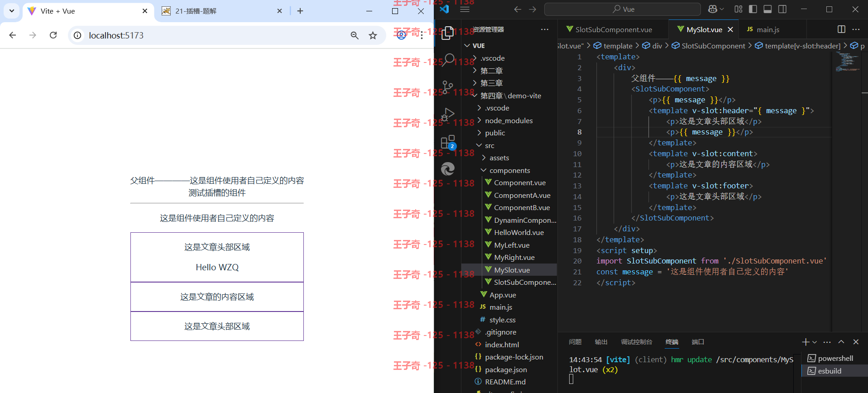
Task: Expand the 第二章 folder
Action: pos(509,71)
